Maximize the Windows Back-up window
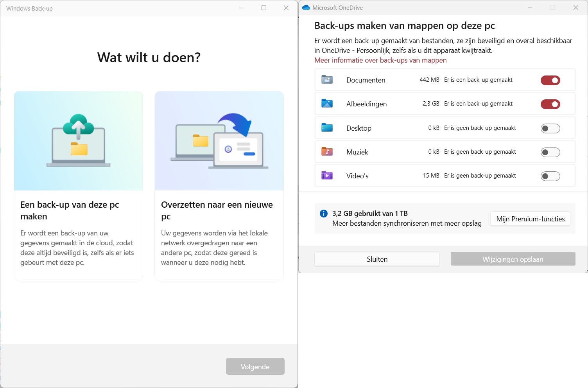Screen dimensions: 588x388 click(264, 8)
